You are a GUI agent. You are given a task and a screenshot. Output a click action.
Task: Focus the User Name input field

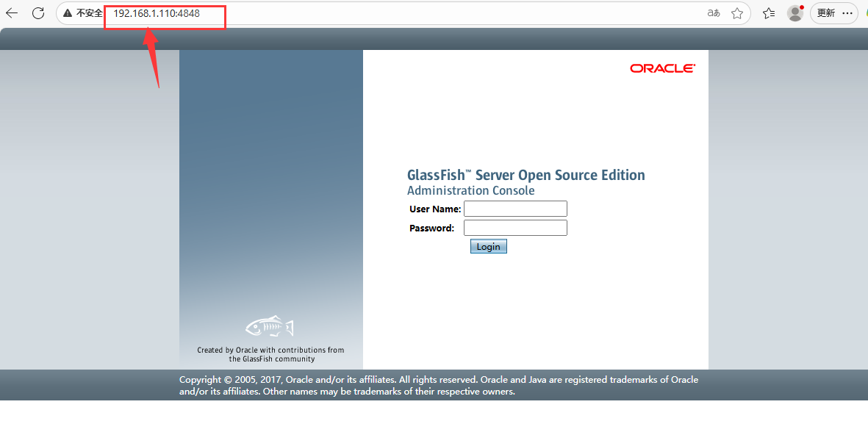[x=515, y=209]
